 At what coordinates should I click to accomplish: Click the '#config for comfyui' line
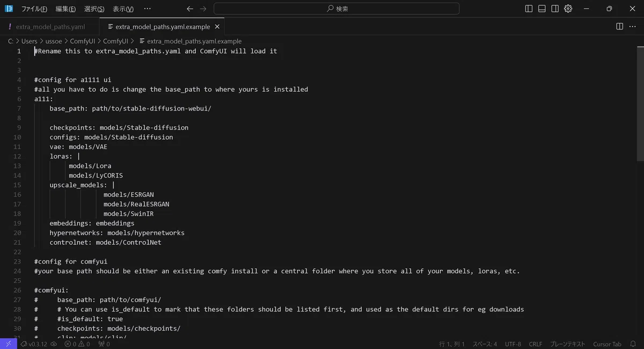[x=71, y=261]
